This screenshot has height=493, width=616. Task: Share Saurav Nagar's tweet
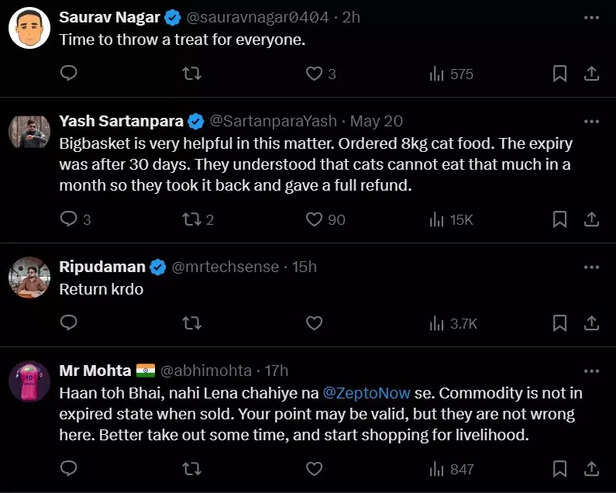pos(590,73)
